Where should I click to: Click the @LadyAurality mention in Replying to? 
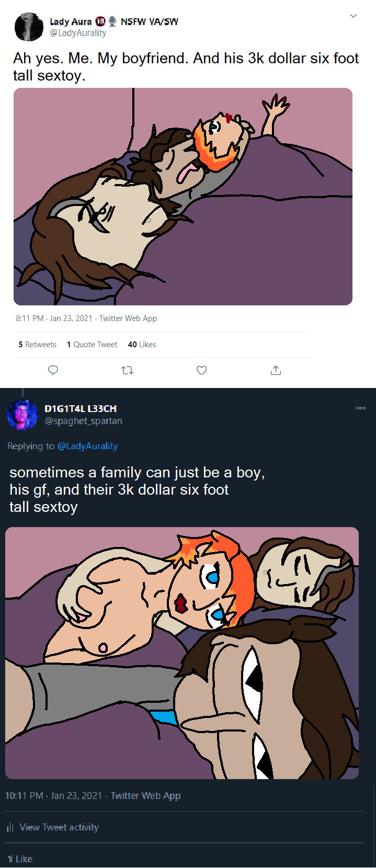coord(87,446)
